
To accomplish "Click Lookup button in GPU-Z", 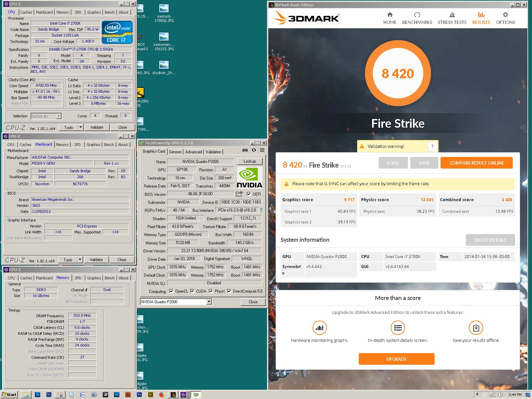I will [x=250, y=161].
